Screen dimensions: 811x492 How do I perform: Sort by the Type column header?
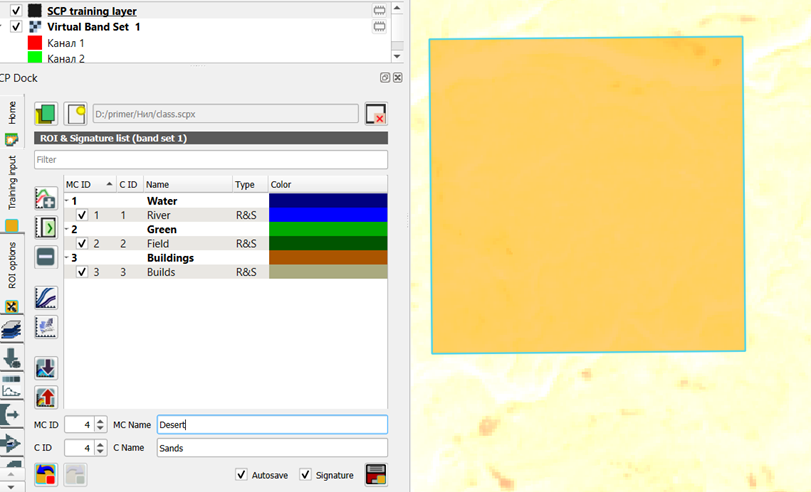click(250, 184)
